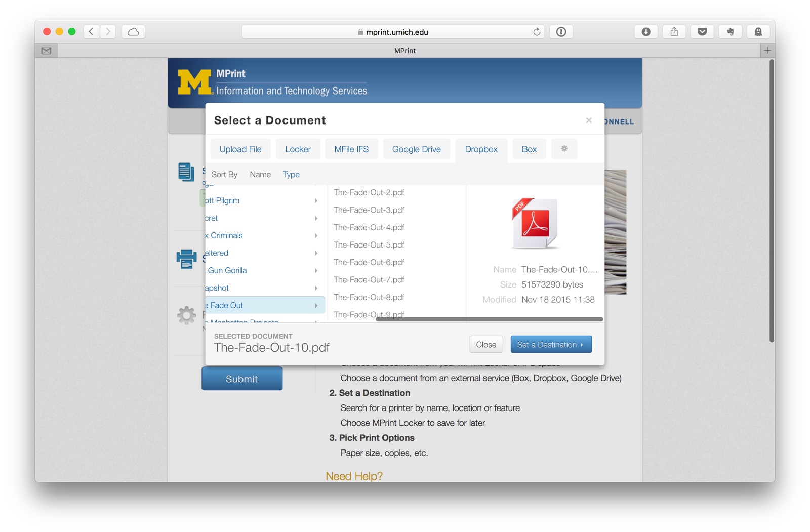Click the options gear icon in sidebar

(186, 315)
